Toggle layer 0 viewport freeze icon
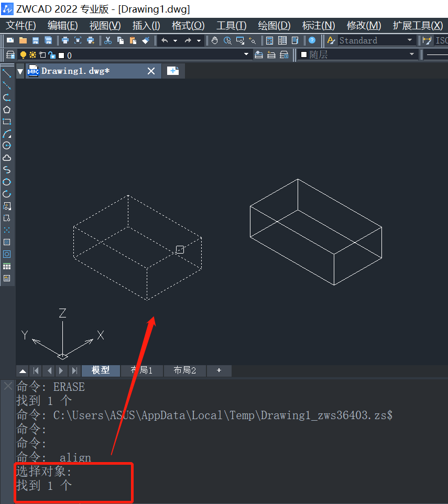 (x=42, y=55)
